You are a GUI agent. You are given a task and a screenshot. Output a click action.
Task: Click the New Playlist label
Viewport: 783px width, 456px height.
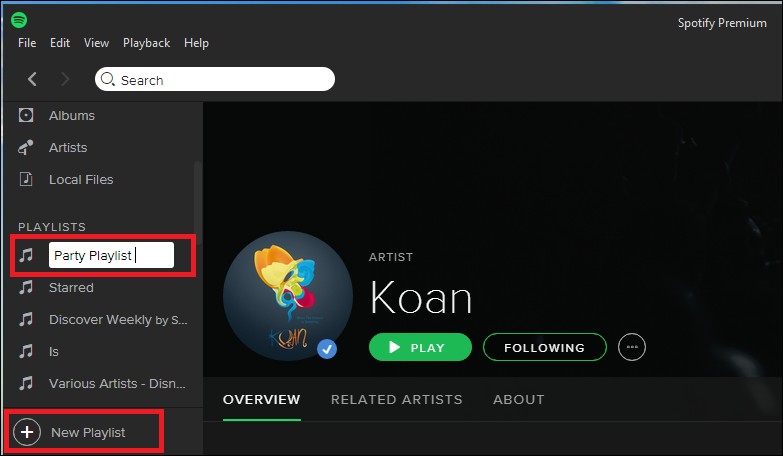88,433
